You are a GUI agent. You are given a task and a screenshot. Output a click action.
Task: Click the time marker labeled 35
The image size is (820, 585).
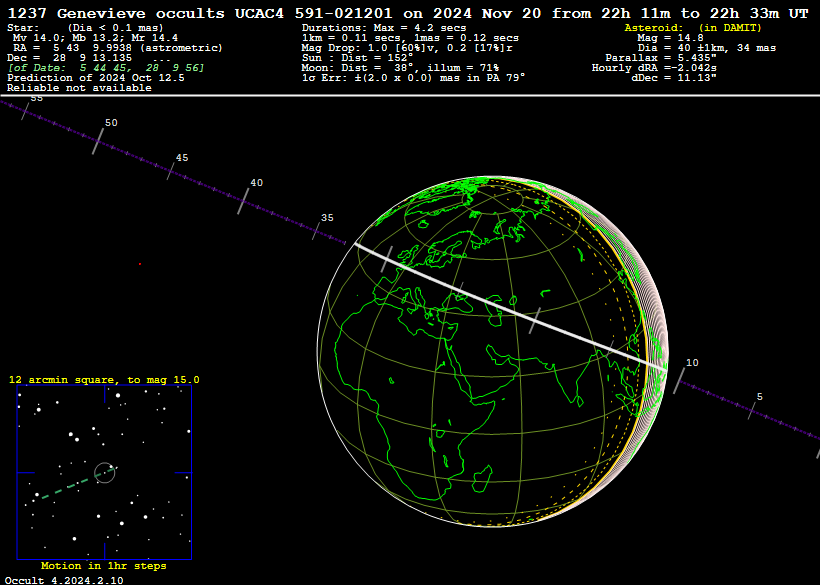click(x=316, y=231)
